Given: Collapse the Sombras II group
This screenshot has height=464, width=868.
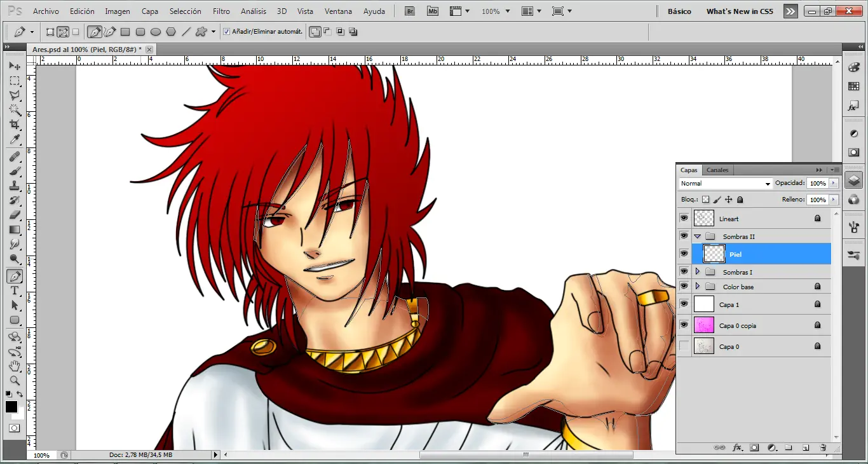Looking at the screenshot, I should 697,236.
